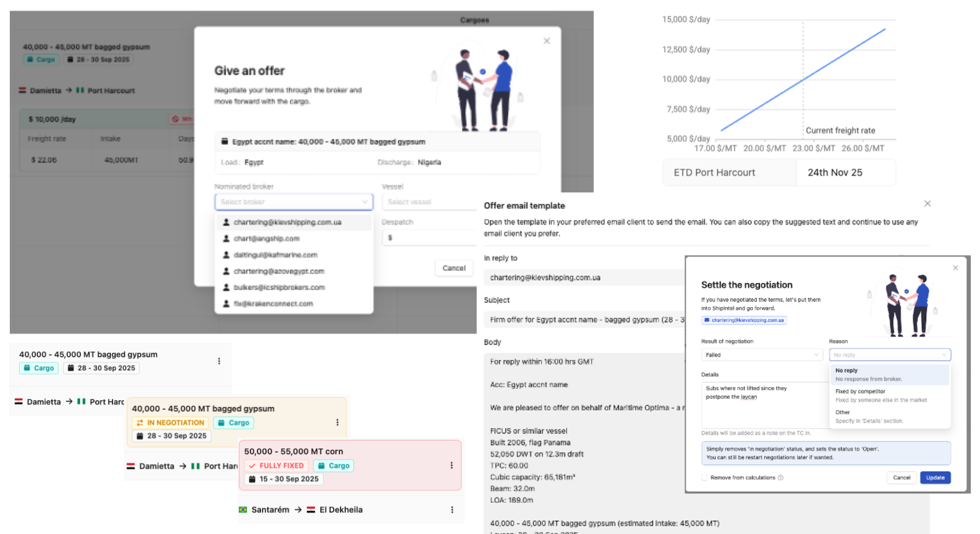Close the Offer email template panel
The height and width of the screenshot is (534, 980).
927,204
